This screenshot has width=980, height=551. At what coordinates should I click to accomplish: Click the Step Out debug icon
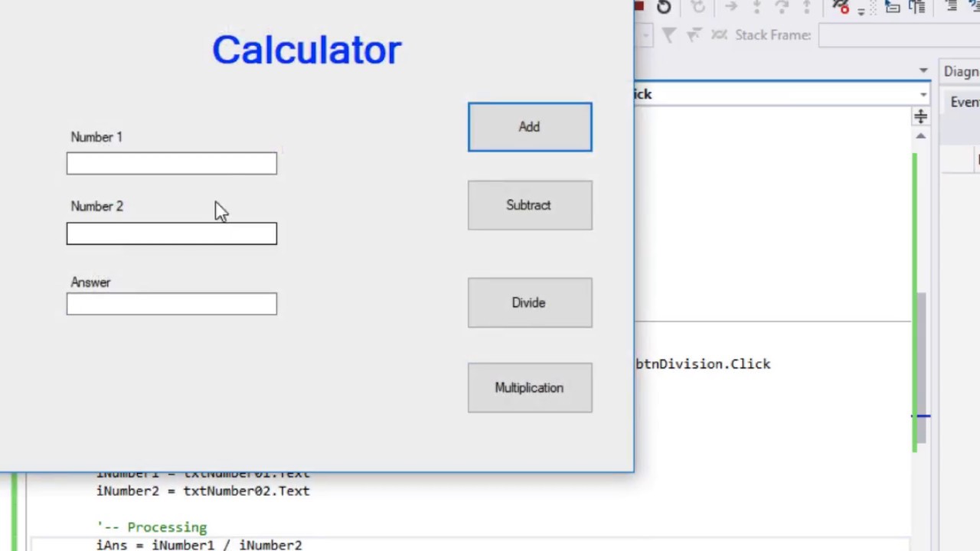pos(807,6)
